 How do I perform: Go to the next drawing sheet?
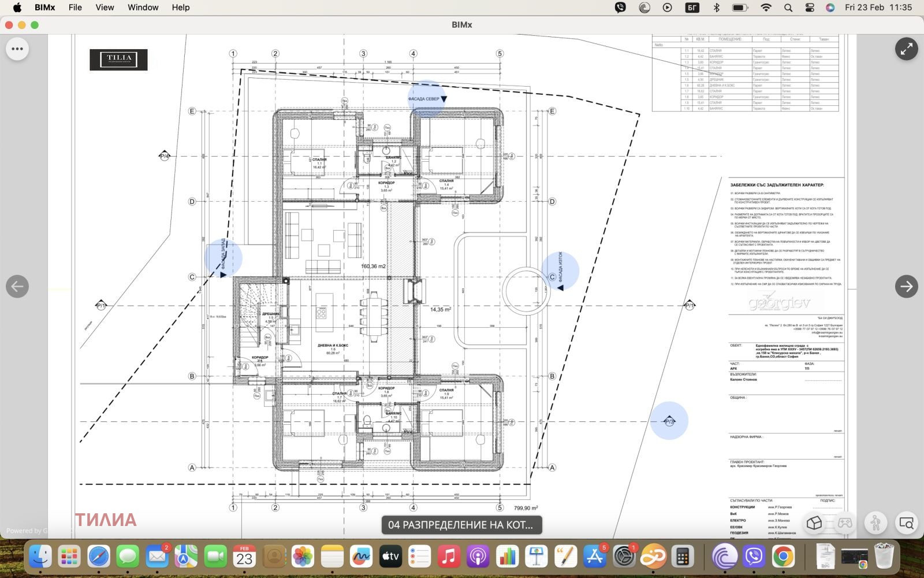click(906, 286)
